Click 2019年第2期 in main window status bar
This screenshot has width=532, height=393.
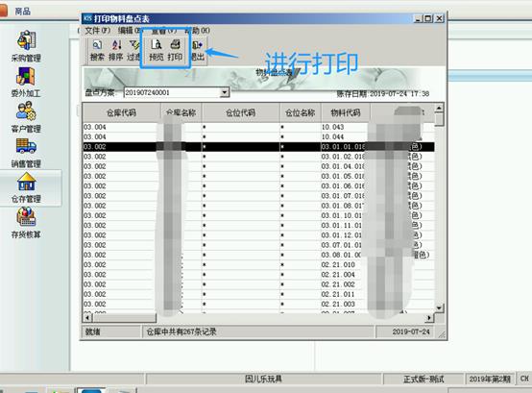(490, 379)
